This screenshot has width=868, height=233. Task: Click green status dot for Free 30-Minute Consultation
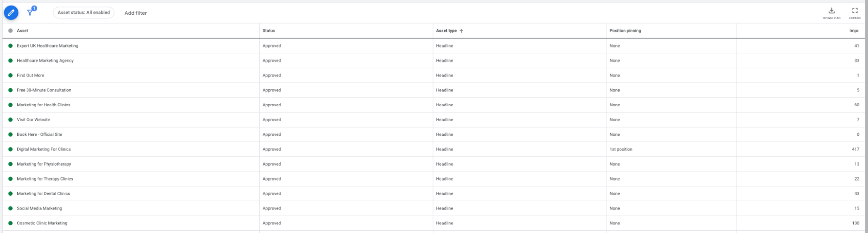(10, 90)
